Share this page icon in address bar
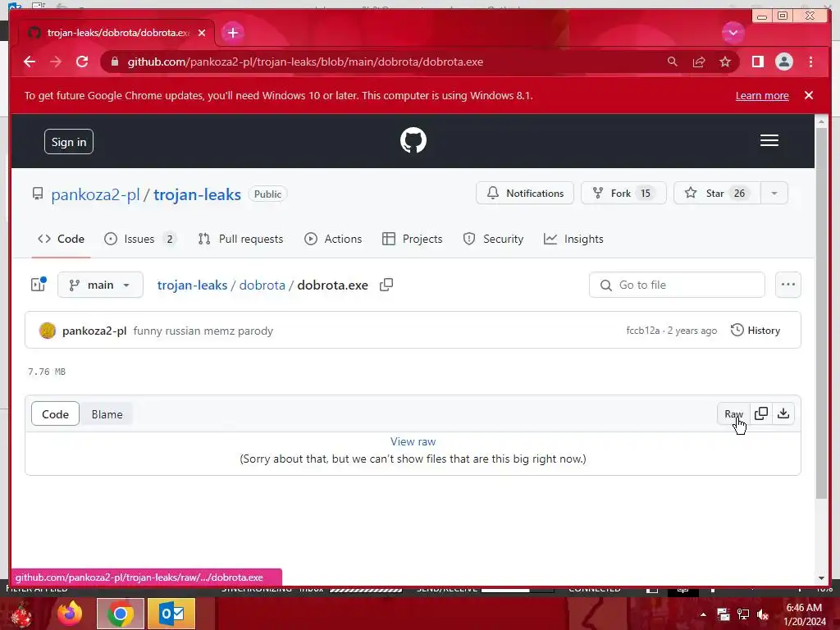This screenshot has height=630, width=840. click(x=699, y=62)
